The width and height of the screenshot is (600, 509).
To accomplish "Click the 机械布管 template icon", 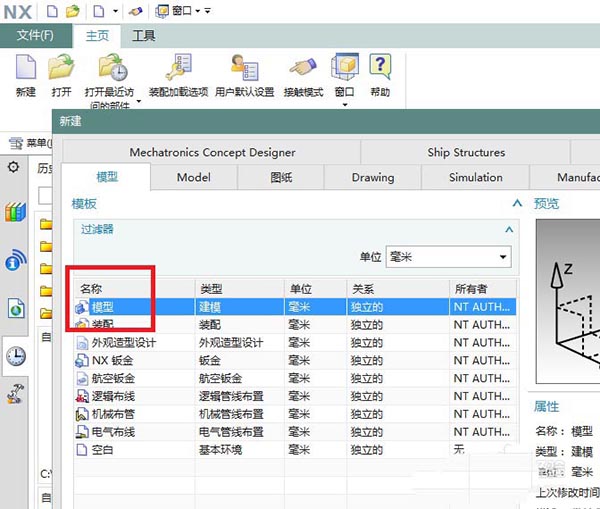I will pos(82,414).
